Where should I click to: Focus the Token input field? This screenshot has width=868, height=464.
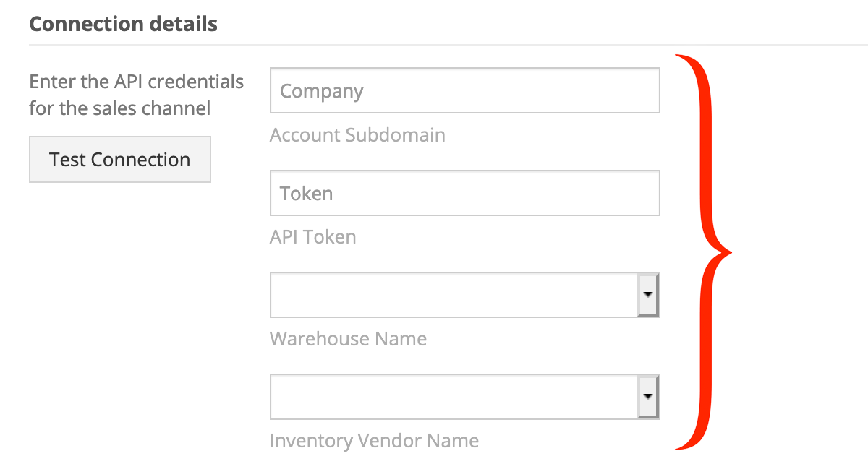point(465,193)
